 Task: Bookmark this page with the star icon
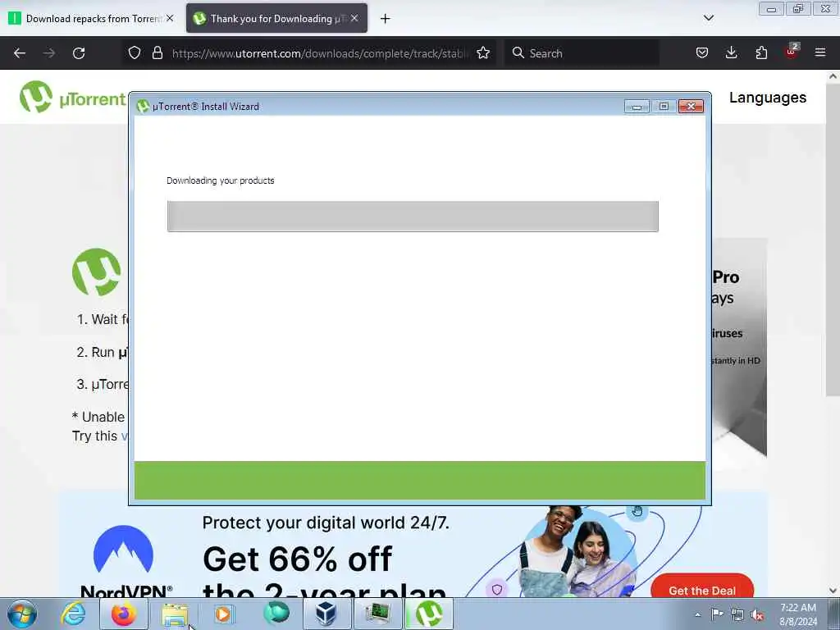[483, 52]
